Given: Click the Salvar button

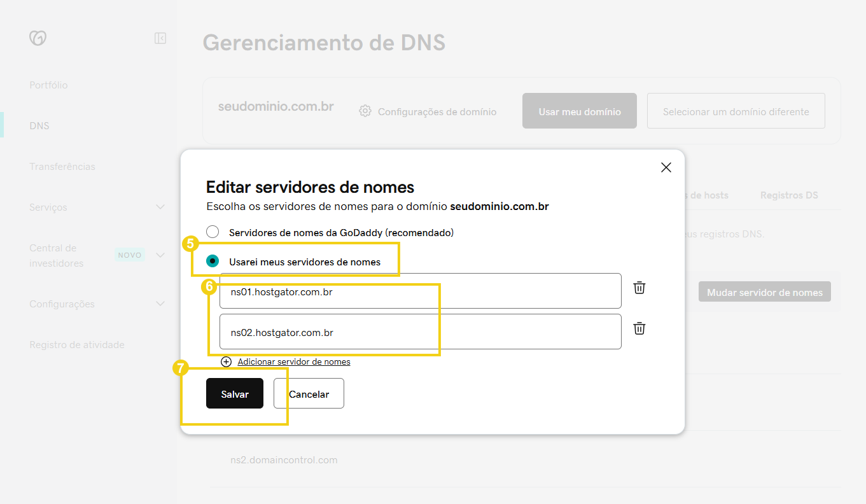Looking at the screenshot, I should [x=234, y=393].
